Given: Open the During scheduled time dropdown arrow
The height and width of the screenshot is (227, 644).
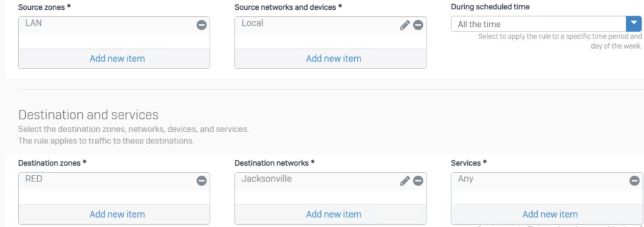Looking at the screenshot, I should pos(633,24).
